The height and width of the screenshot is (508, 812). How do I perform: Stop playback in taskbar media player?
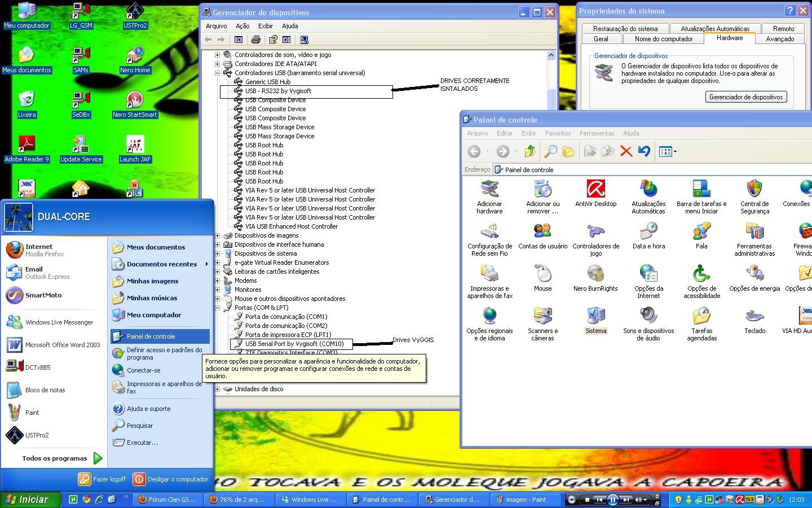pos(587,500)
